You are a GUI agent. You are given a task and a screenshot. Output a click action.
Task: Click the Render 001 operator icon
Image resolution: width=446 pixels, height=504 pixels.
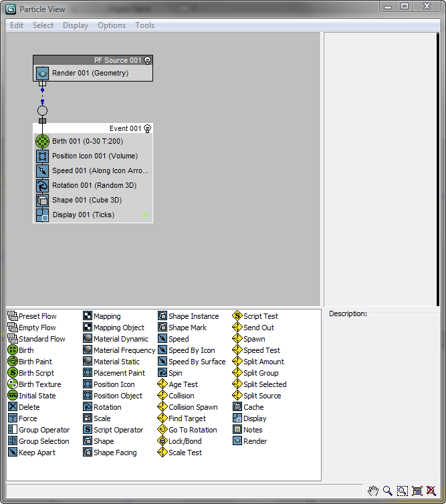click(42, 74)
